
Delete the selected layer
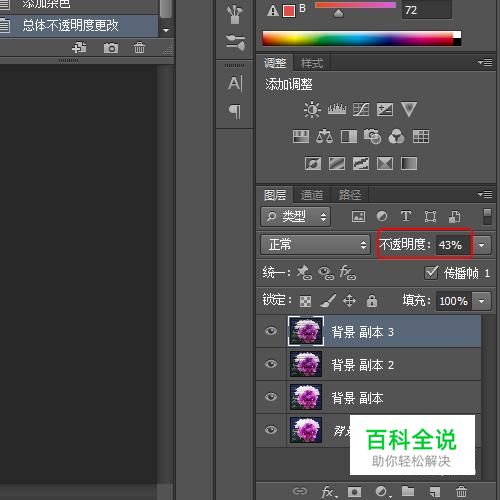[461, 491]
